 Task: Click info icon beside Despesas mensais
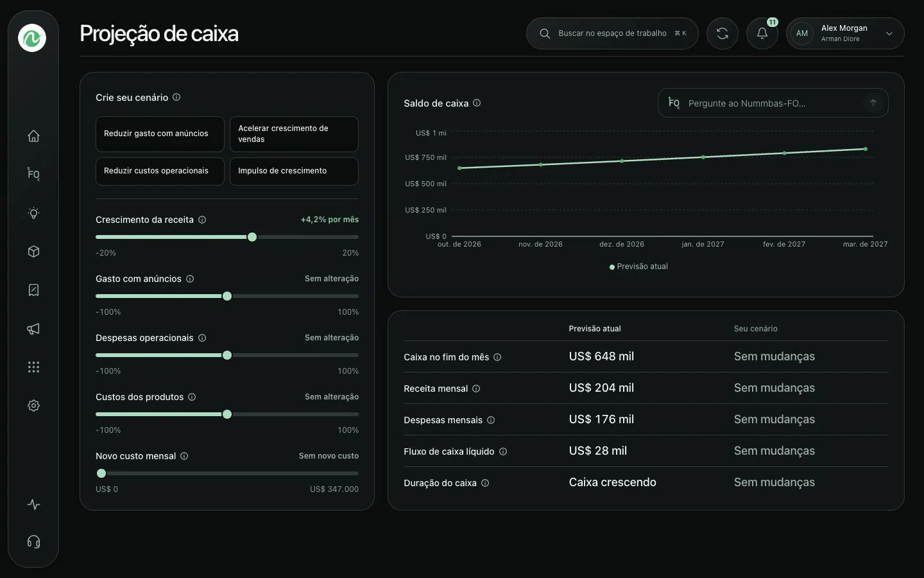tap(491, 420)
